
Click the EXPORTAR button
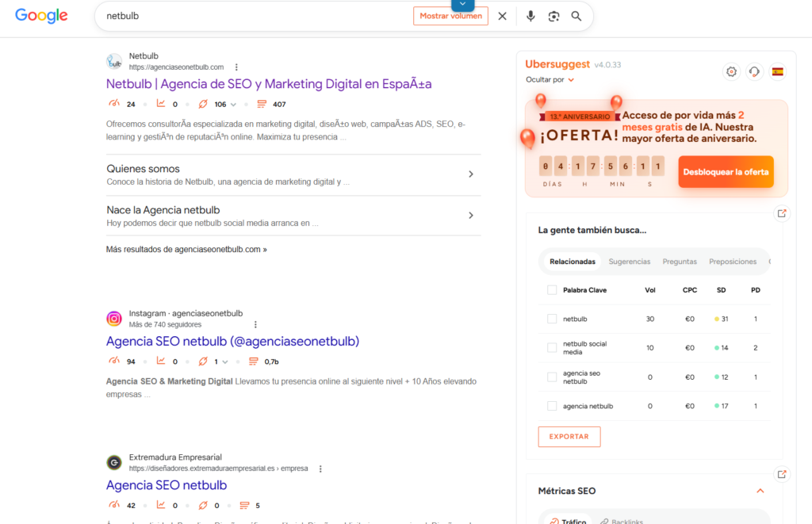(569, 437)
